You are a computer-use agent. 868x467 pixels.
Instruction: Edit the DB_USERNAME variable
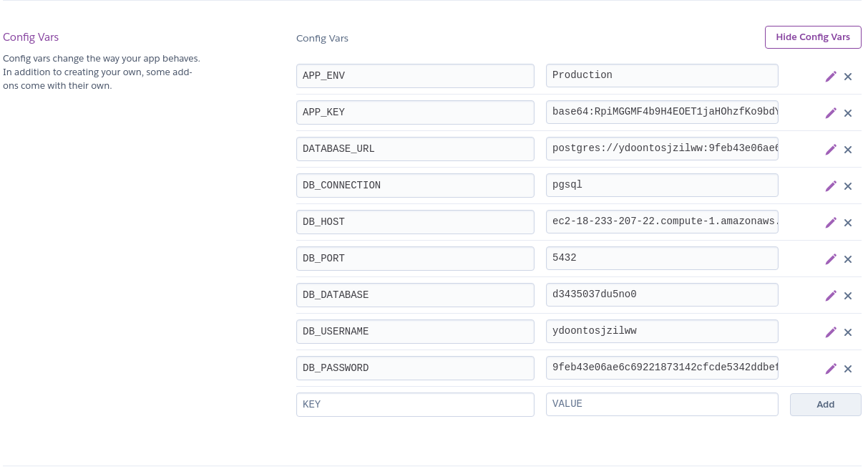[831, 332]
